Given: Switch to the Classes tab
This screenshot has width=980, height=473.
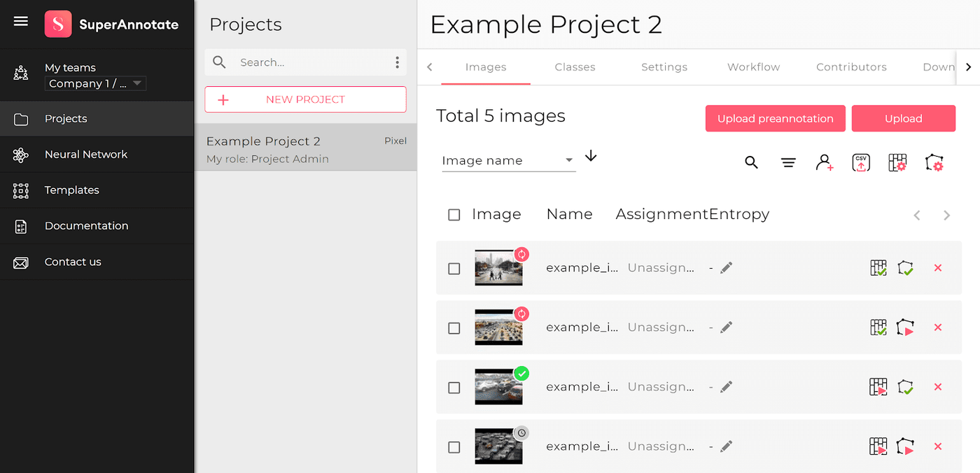Looking at the screenshot, I should point(575,67).
